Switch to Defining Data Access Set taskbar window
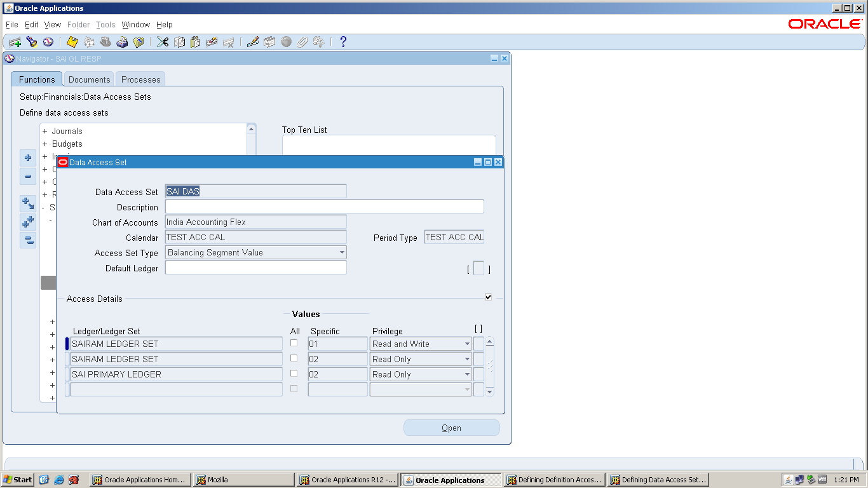 658,480
